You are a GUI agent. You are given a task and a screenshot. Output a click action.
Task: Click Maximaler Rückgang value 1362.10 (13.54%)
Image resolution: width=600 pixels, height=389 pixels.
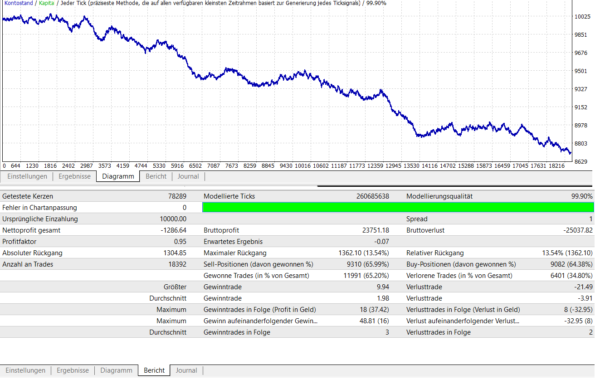[364, 253]
